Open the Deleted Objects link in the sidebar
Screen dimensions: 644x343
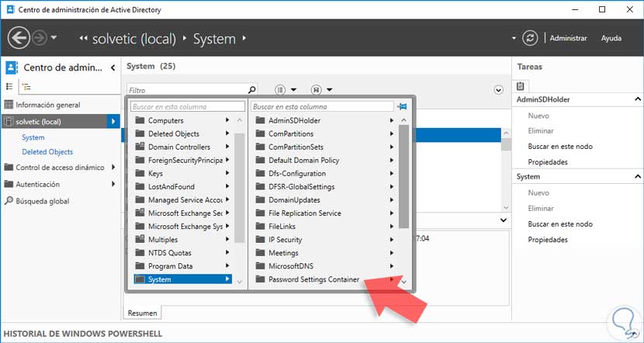pos(47,151)
